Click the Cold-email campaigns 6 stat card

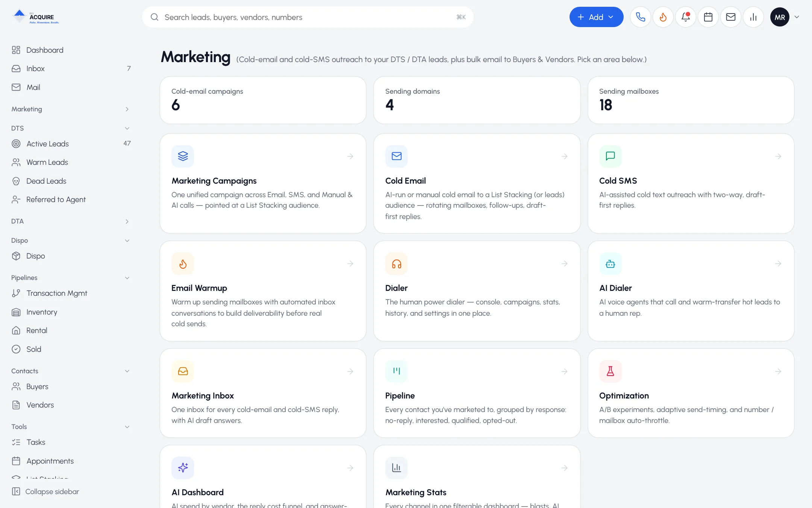pos(263,100)
